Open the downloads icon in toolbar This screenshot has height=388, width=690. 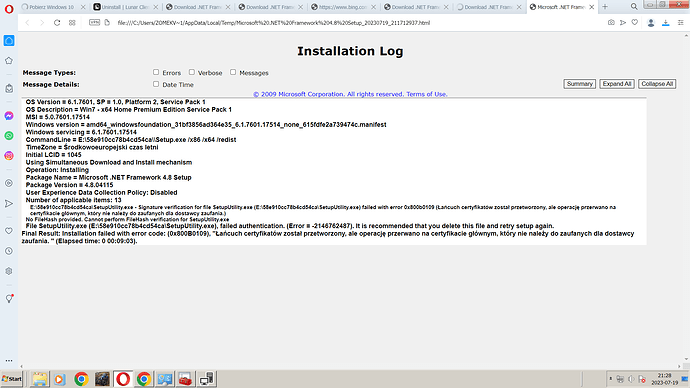click(666, 23)
